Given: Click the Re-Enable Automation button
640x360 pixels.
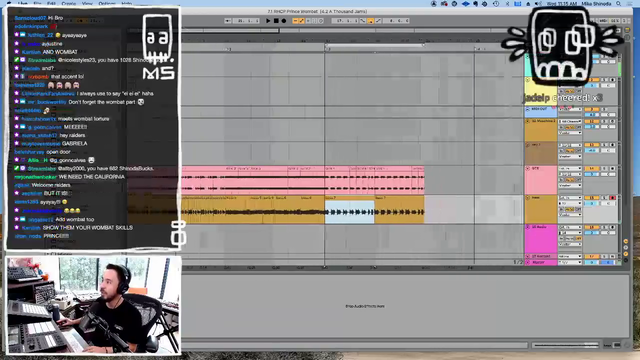Looking at the screenshot, I should [x=308, y=21].
